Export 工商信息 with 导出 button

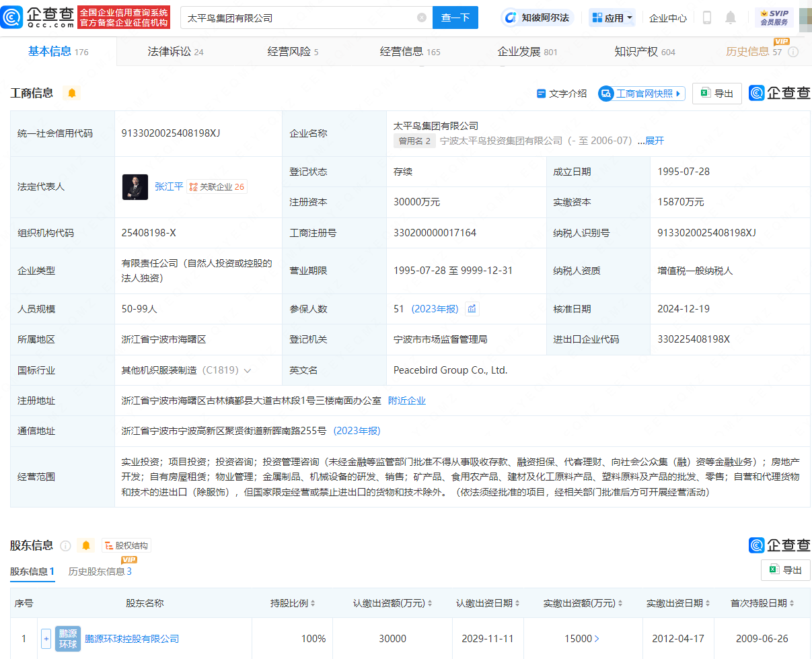[717, 94]
